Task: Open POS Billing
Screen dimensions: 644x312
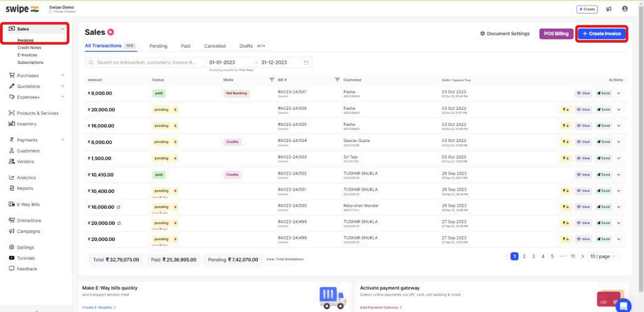Action: (x=556, y=34)
